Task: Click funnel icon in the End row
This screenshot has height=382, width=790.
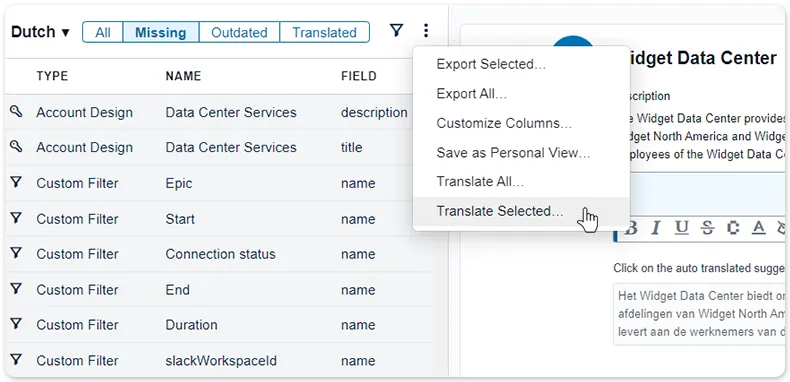Action: [16, 289]
